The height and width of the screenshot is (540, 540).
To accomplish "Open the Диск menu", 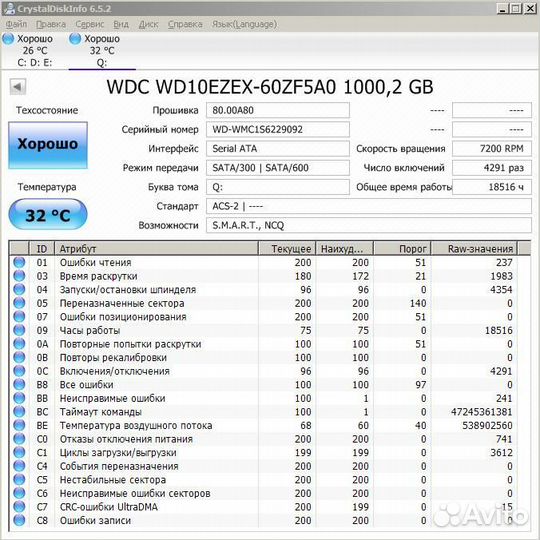I will [148, 24].
